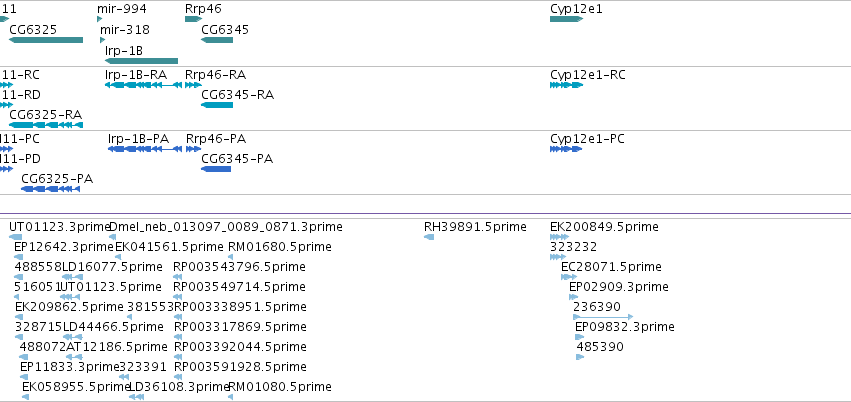The image size is (851, 402).
Task: Select the Dmel_neb_013097_0089_0871.3prime EST label
Action: pyautogui.click(x=226, y=227)
